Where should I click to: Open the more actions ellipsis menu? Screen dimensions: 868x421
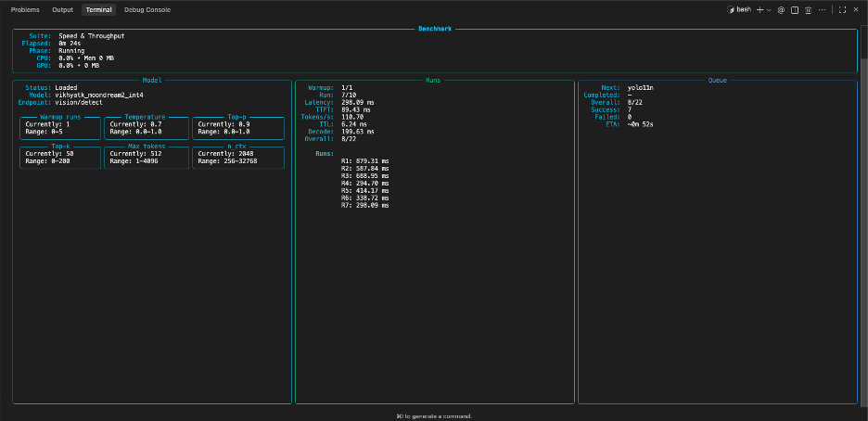pyautogui.click(x=823, y=9)
